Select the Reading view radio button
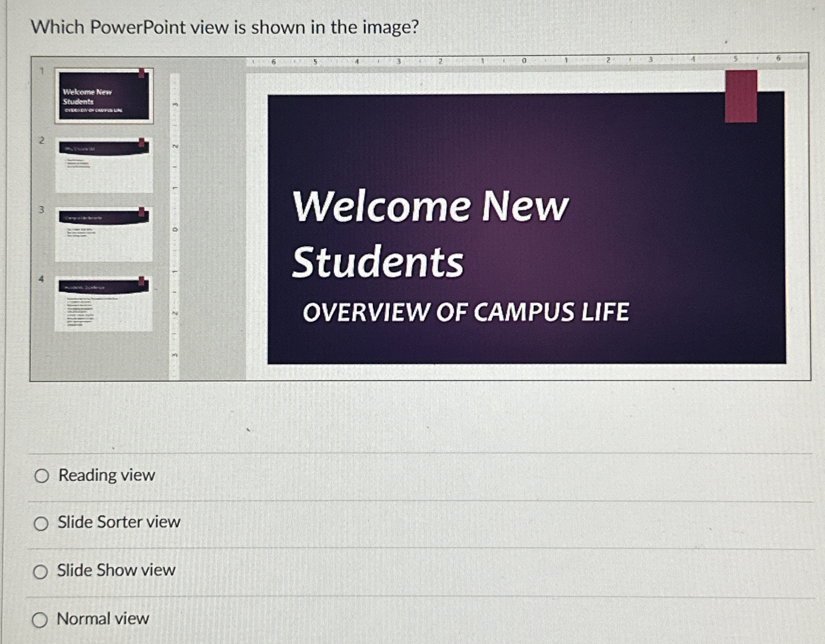This screenshot has width=825, height=644. tap(42, 476)
